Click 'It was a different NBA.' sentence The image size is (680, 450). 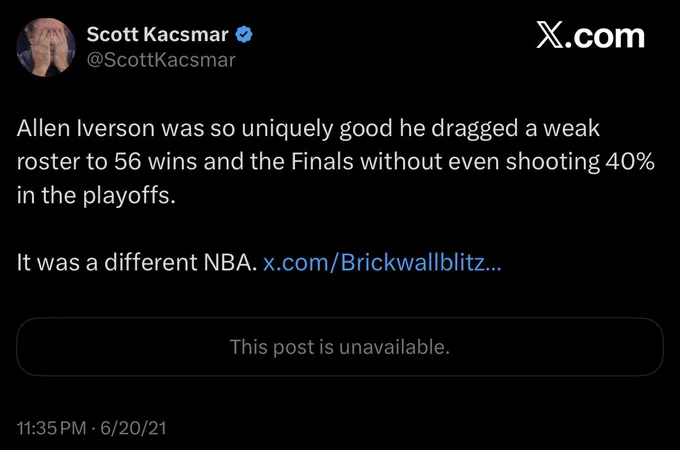point(137,262)
